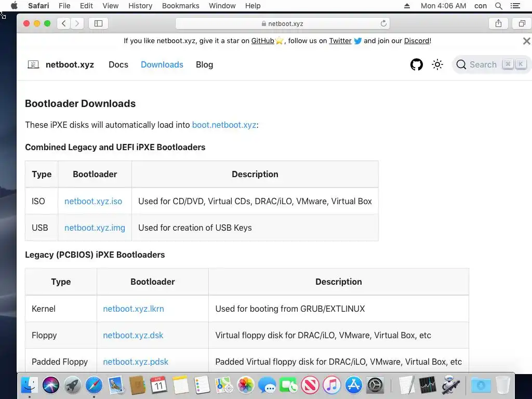Open Mail stamp icon in Dock

pyautogui.click(x=116, y=385)
